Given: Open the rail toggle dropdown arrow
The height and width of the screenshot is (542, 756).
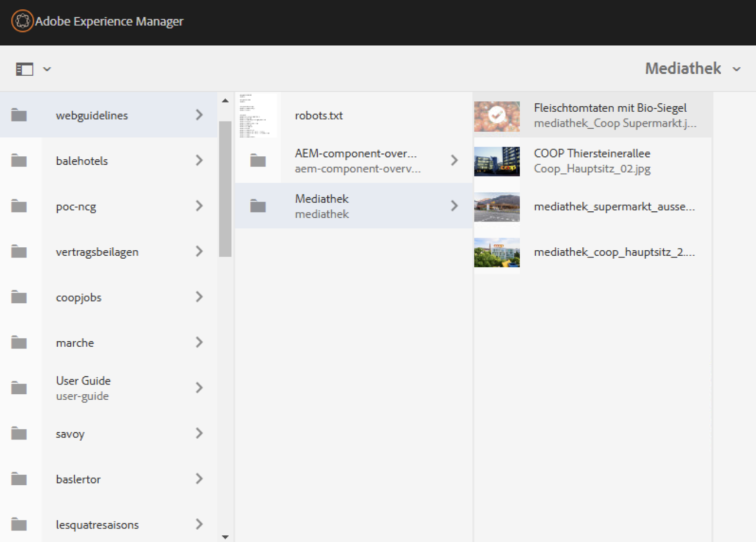Looking at the screenshot, I should point(47,69).
